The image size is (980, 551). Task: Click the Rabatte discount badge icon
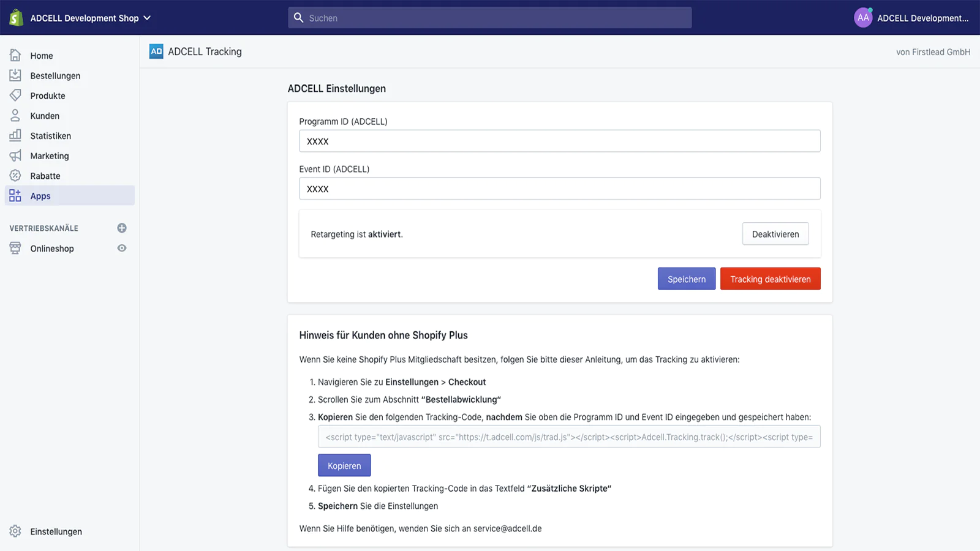click(15, 176)
